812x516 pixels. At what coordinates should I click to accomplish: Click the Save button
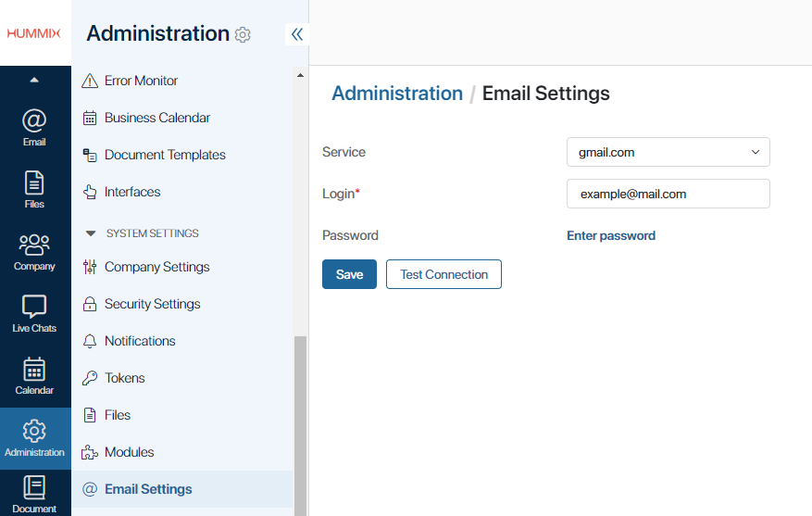tap(349, 274)
